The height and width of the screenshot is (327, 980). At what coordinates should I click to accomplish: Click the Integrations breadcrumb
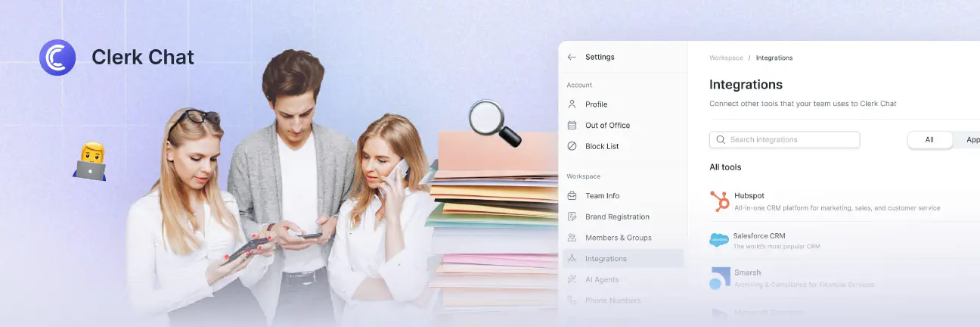click(774, 58)
